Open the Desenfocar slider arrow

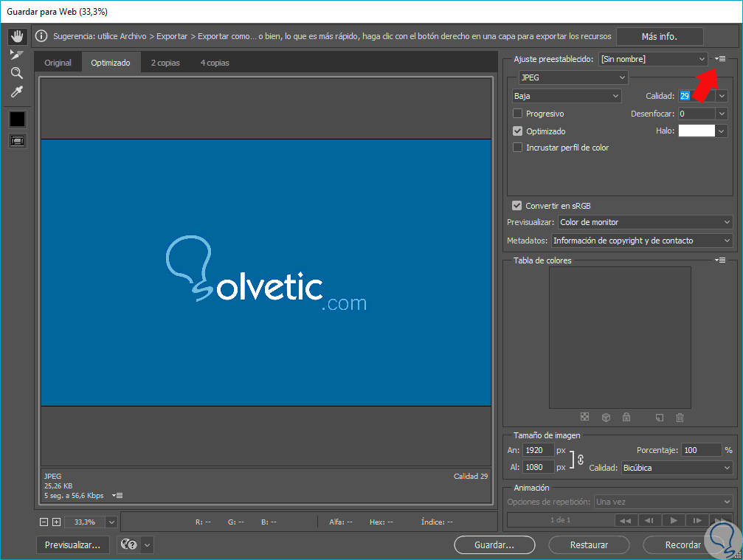coord(721,114)
